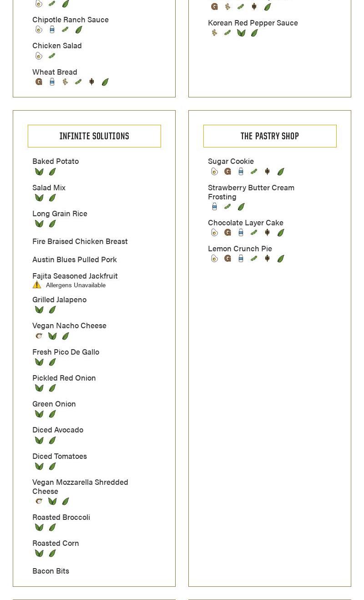Click the gluten icon under Chocolate Layer Cake
Viewport: 364px width, 600px height.
[x=227, y=233]
